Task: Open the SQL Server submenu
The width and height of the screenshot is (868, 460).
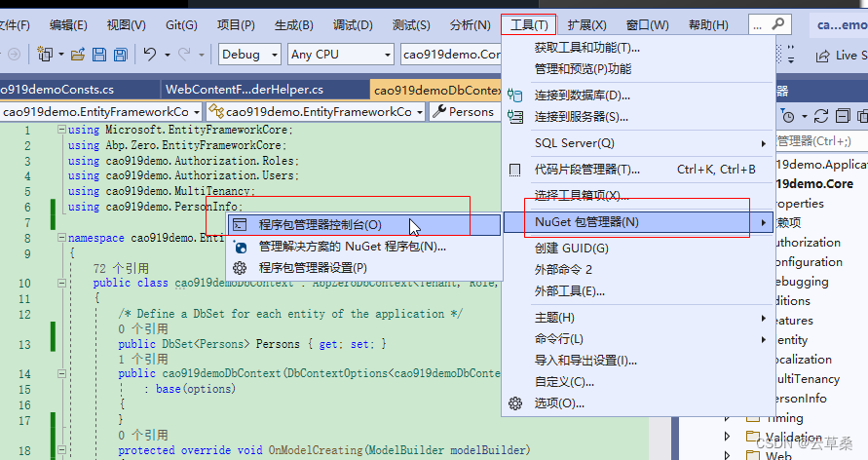Action: tap(638, 143)
